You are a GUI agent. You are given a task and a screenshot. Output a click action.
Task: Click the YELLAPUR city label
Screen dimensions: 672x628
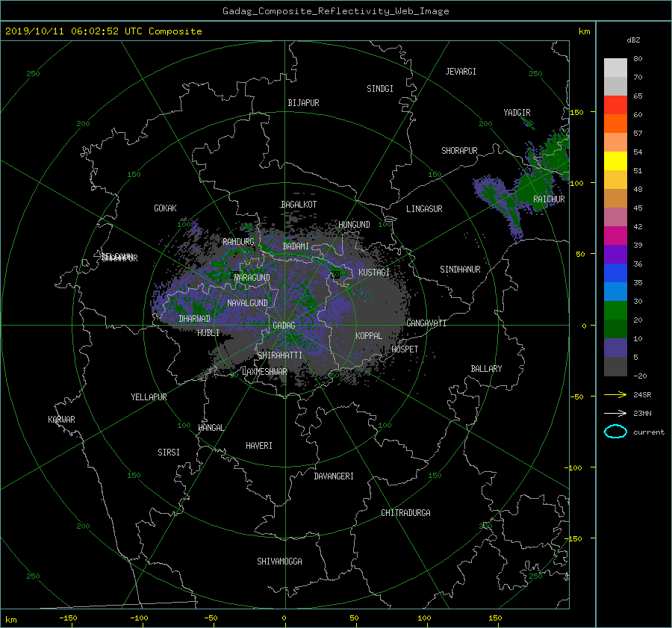[x=149, y=397]
